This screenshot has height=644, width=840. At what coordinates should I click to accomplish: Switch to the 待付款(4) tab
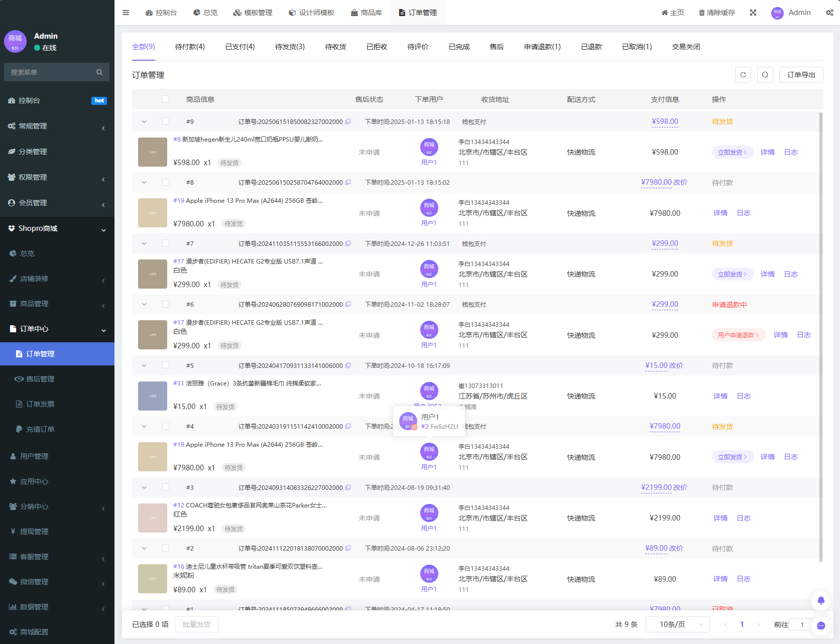click(190, 47)
